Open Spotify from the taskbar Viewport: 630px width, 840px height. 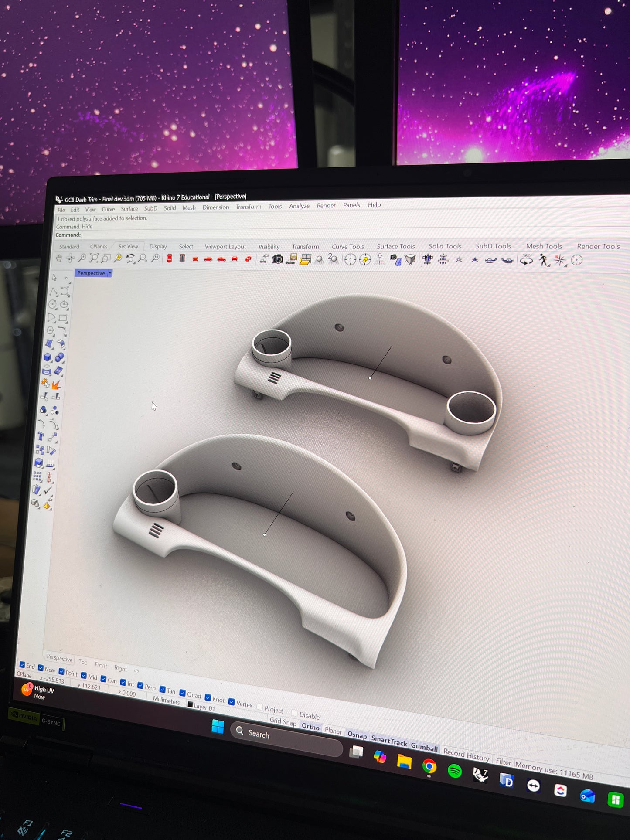pos(455,771)
